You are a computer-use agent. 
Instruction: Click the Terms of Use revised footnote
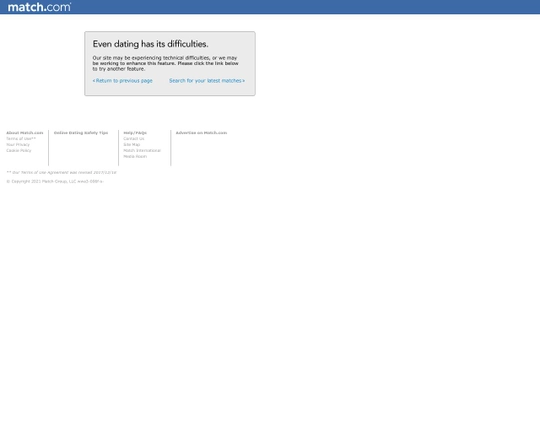61,172
